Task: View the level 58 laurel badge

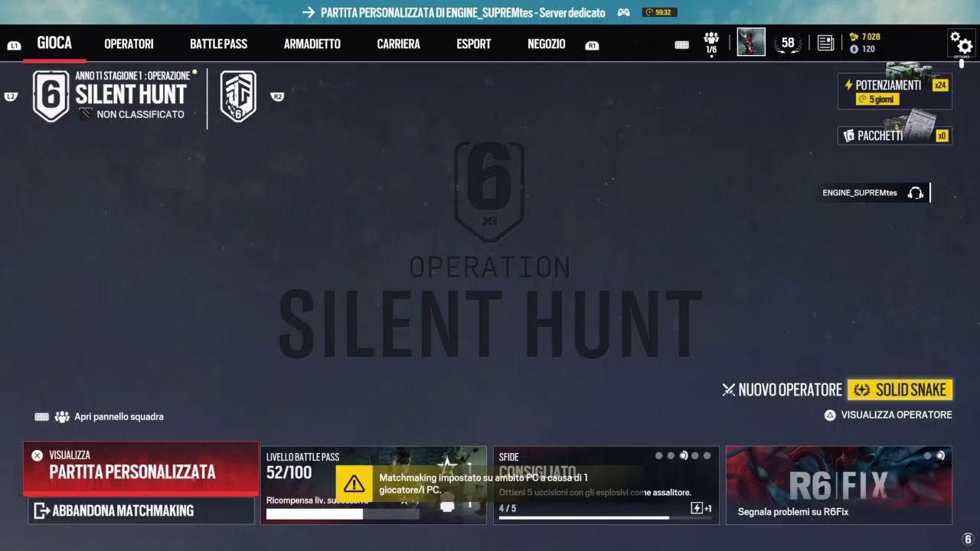Action: click(788, 43)
